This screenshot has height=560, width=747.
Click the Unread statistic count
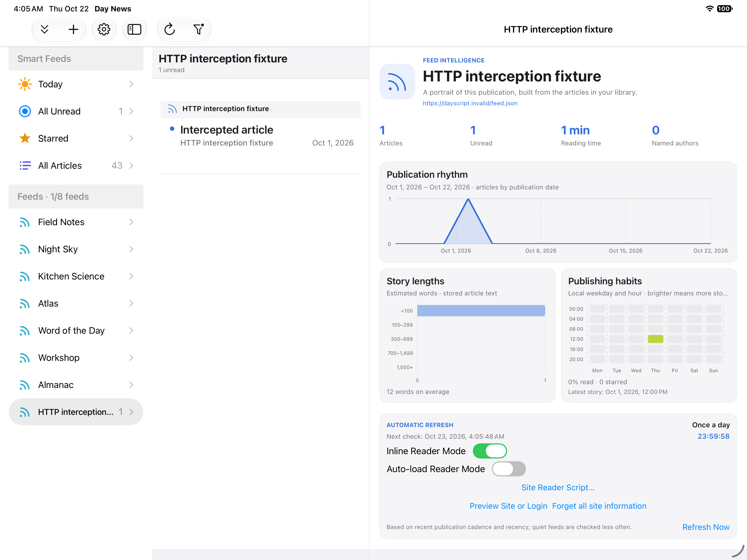473,130
